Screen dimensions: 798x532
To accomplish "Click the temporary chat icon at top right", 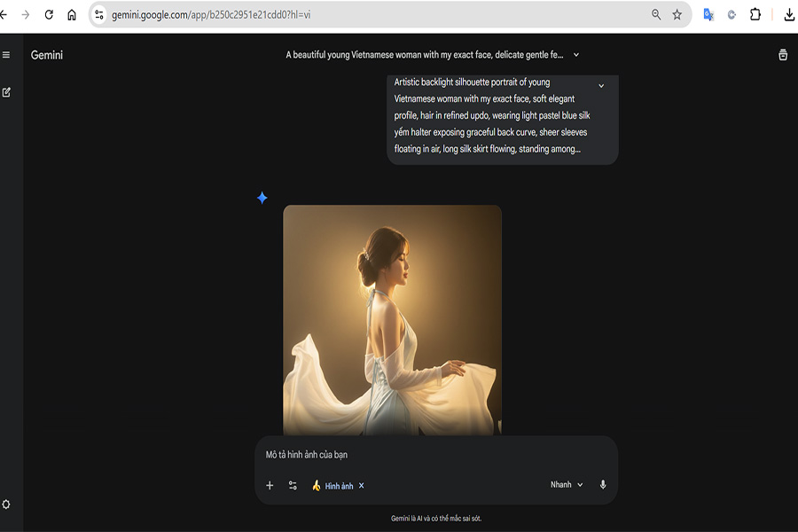I will (783, 55).
